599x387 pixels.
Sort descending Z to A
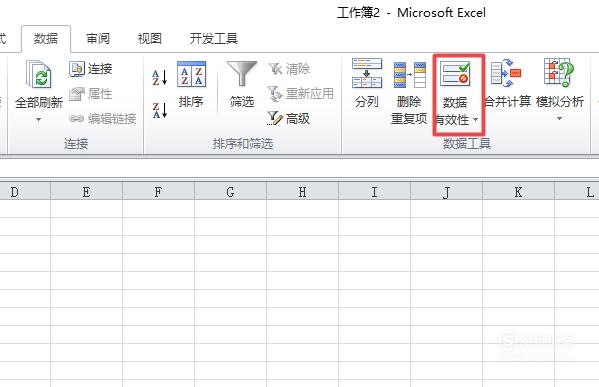click(x=159, y=110)
